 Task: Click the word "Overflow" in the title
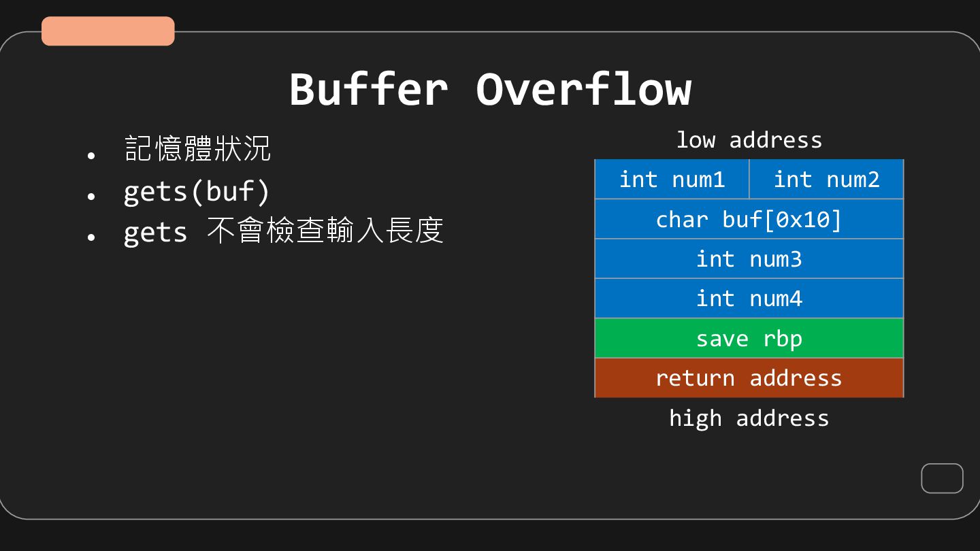click(584, 89)
